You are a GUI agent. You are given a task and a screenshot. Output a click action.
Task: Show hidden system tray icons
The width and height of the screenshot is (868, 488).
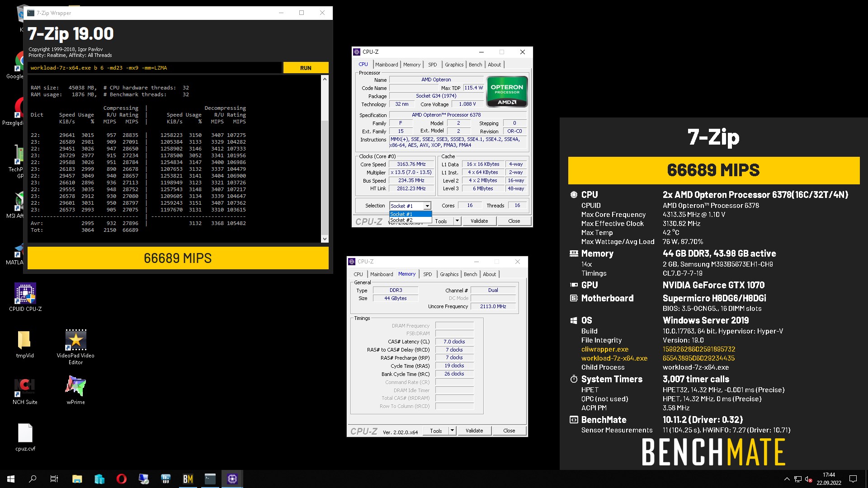tap(787, 479)
